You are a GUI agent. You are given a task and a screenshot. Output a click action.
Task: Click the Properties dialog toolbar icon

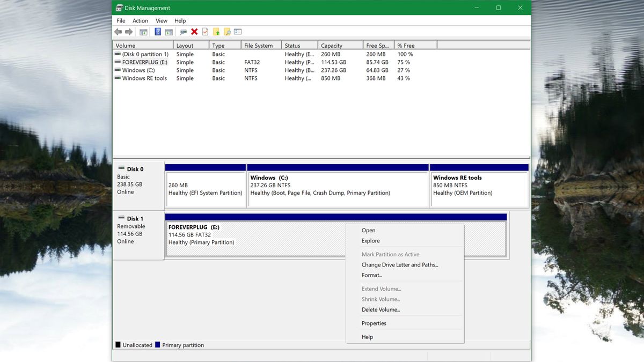pyautogui.click(x=238, y=32)
